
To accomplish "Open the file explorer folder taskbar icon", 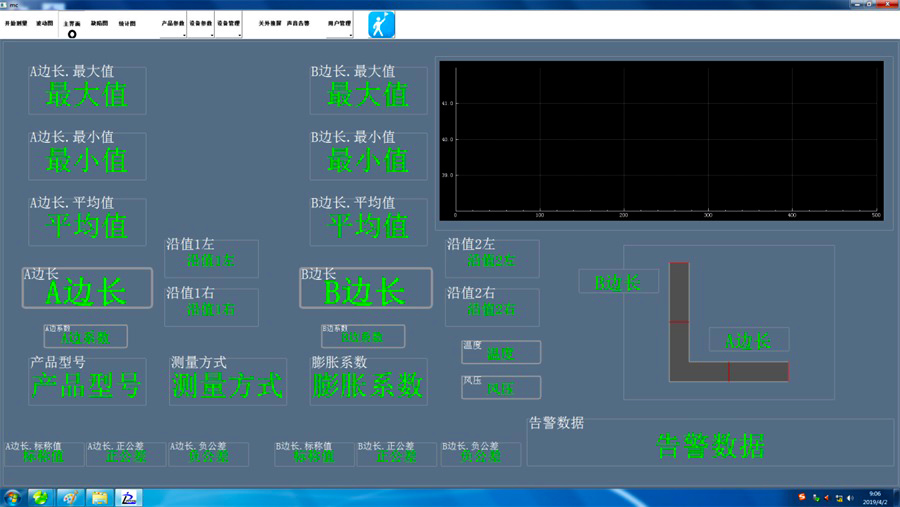I will point(100,497).
